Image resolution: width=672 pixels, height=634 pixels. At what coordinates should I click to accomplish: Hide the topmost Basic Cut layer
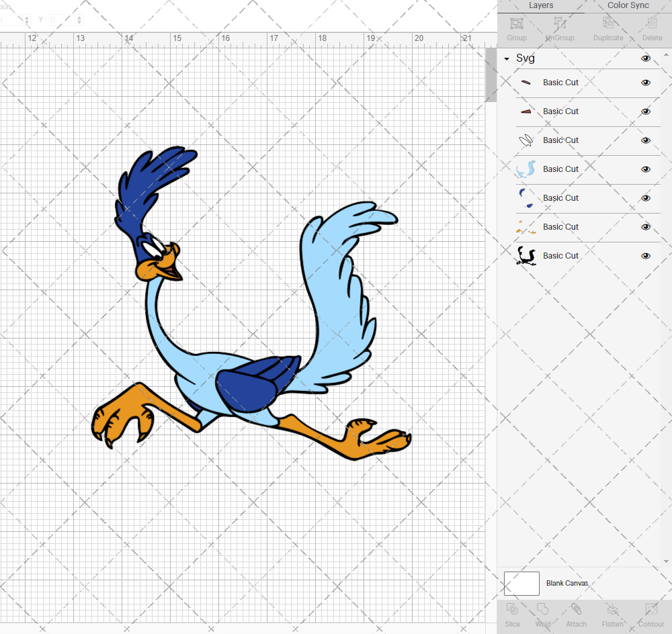[645, 83]
